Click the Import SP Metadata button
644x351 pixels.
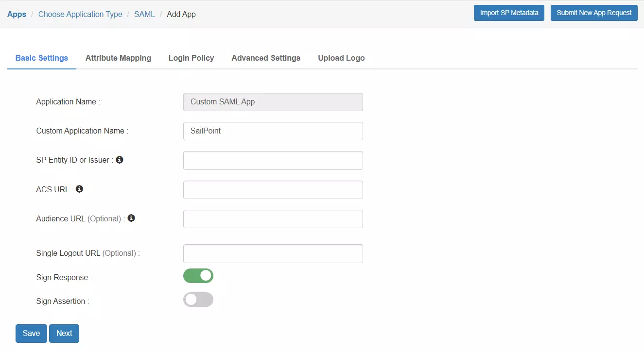click(509, 13)
